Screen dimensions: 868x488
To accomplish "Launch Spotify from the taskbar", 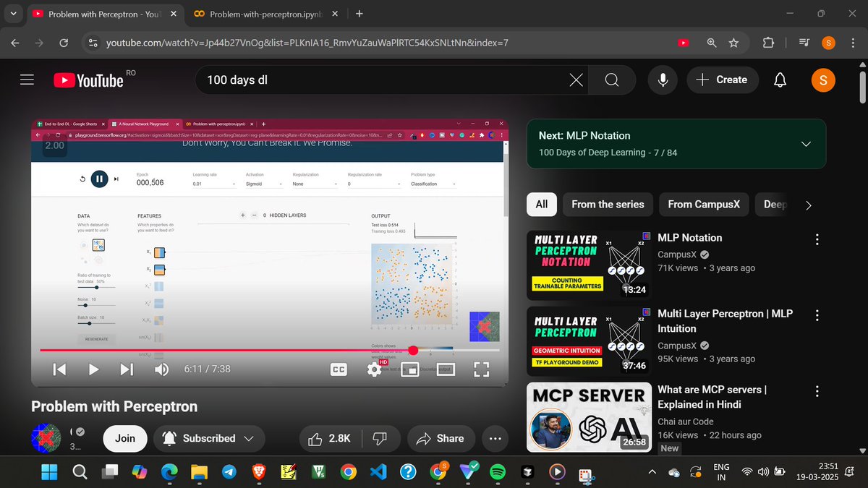I will pos(497,472).
